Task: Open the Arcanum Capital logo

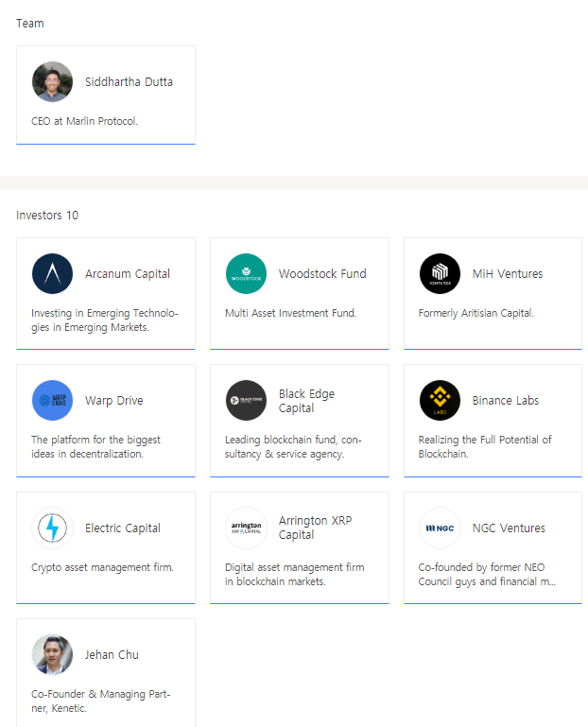Action: point(52,273)
